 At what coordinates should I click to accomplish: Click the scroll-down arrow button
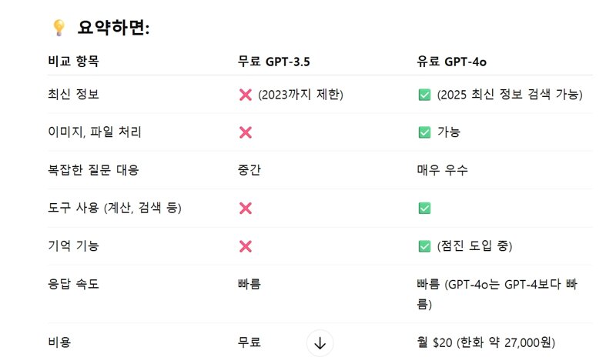[320, 343]
